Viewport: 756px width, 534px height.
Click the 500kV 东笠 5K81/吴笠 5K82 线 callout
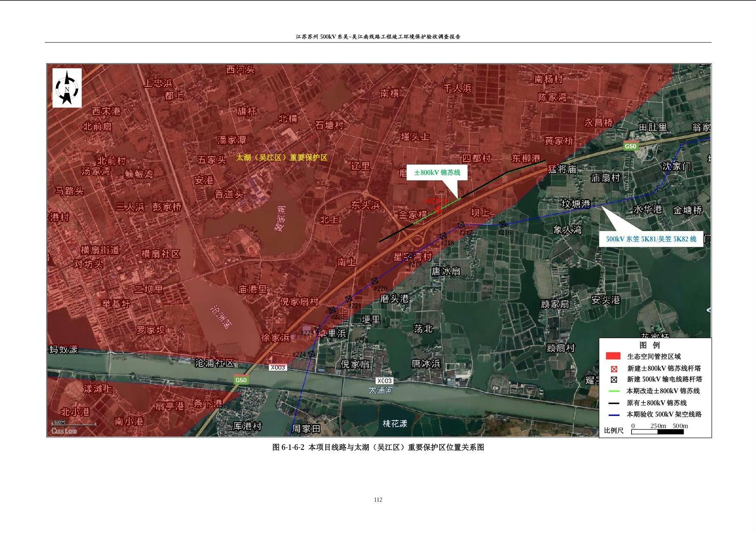click(651, 239)
